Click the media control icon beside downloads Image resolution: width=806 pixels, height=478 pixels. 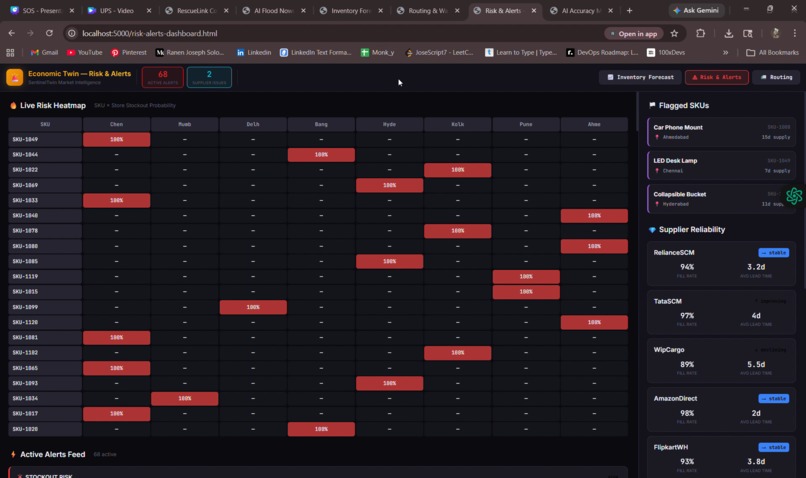(748, 33)
